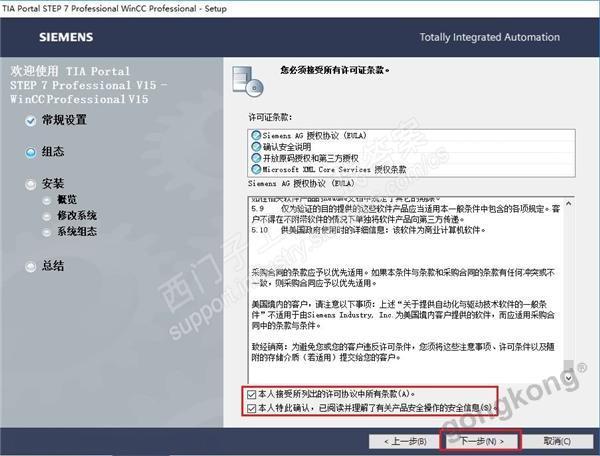Click clause 5.9 in the license text
The width and height of the screenshot is (600, 456).
click(406, 214)
